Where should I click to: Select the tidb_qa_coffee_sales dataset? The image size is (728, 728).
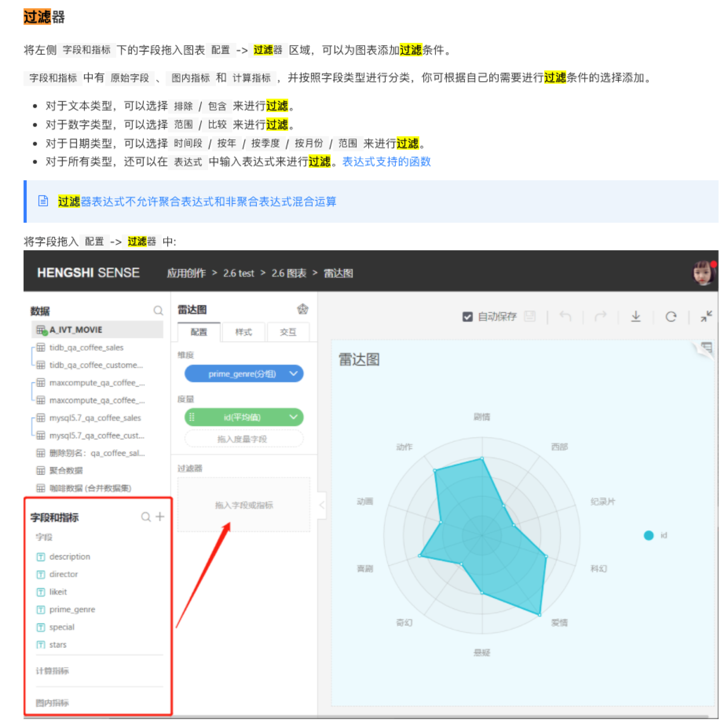[86, 347]
